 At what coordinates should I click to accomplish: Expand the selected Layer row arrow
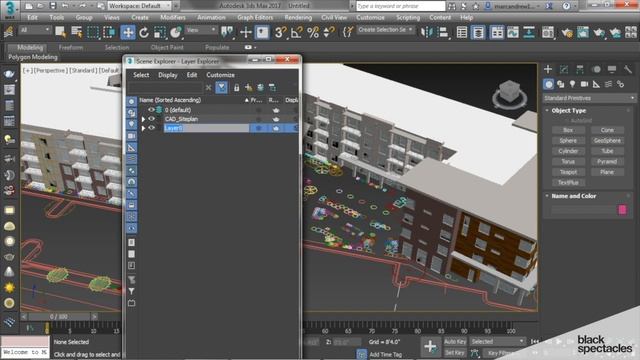coord(143,128)
